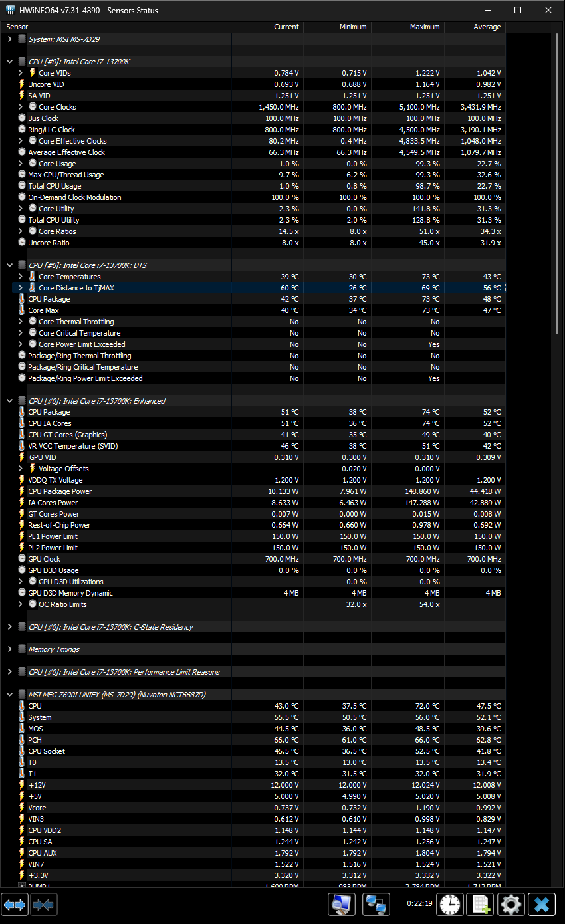Click the expand layout arrows icon
Viewport: 565px width, 924px height.
click(15, 905)
